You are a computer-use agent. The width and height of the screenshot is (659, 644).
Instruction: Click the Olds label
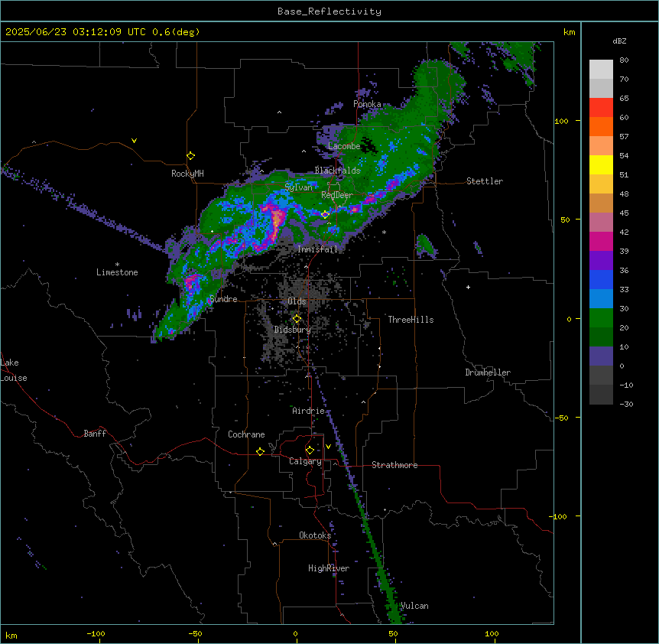coord(297,301)
